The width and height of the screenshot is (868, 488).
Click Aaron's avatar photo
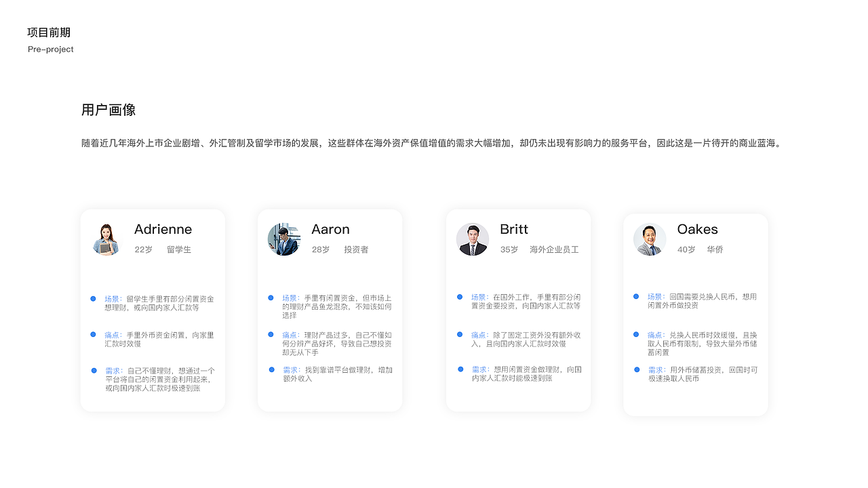[x=285, y=239]
